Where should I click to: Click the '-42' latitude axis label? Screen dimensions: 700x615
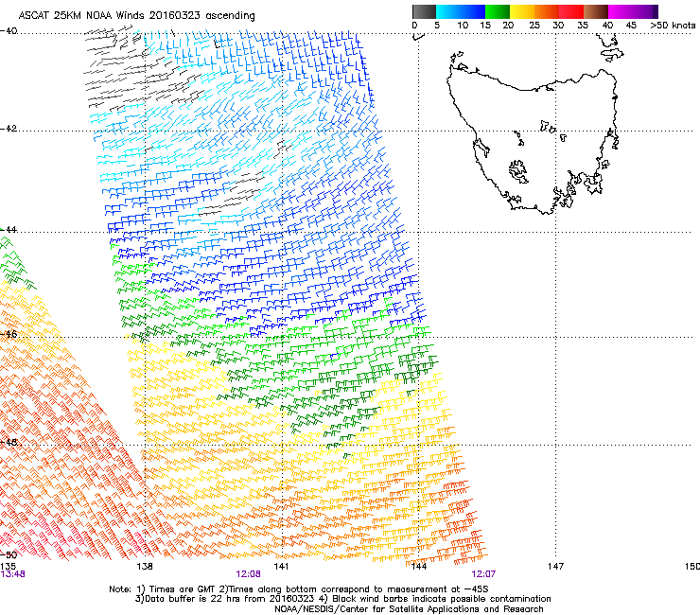tap(9, 128)
